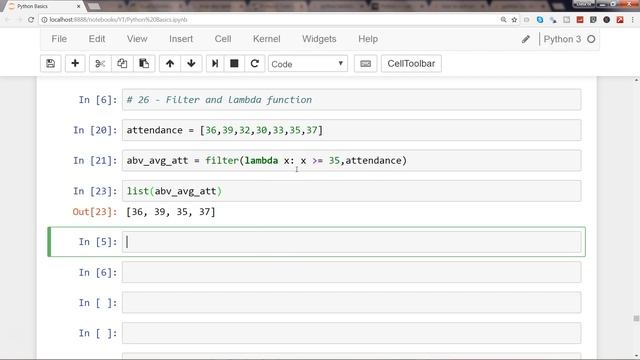Click the pencil edit mode indicator
This screenshot has height=360, width=640.
point(526,39)
